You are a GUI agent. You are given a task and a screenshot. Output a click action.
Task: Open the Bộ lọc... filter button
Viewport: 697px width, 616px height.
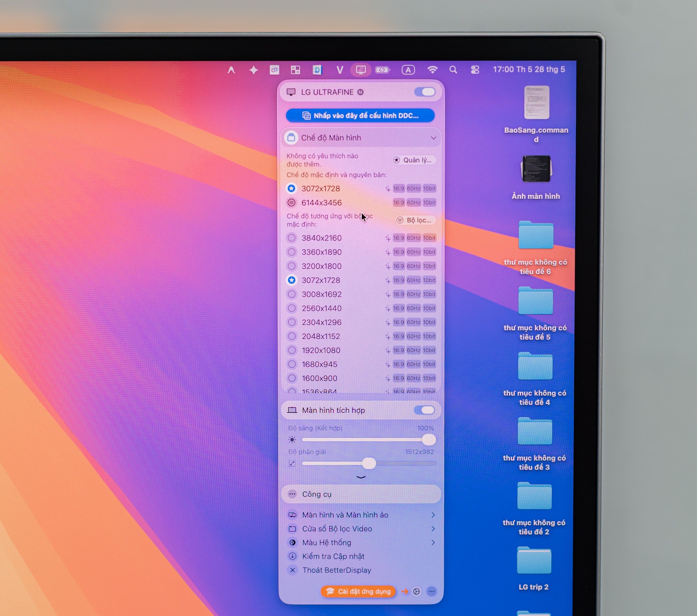tap(415, 220)
